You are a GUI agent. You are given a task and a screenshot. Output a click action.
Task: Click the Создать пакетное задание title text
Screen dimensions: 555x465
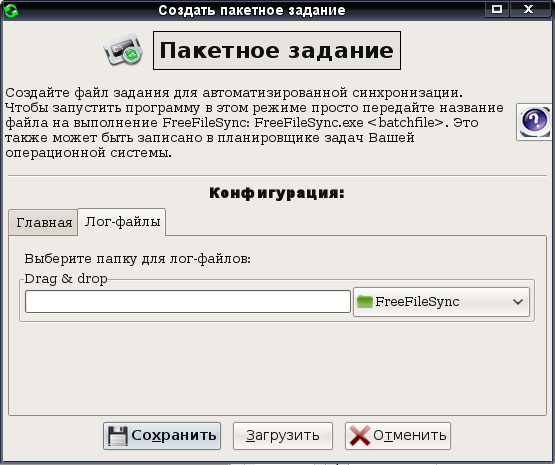[x=252, y=10]
